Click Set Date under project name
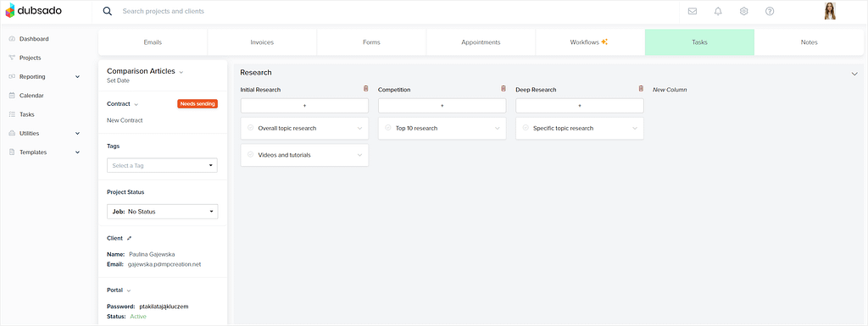This screenshot has width=868, height=326. [119, 80]
